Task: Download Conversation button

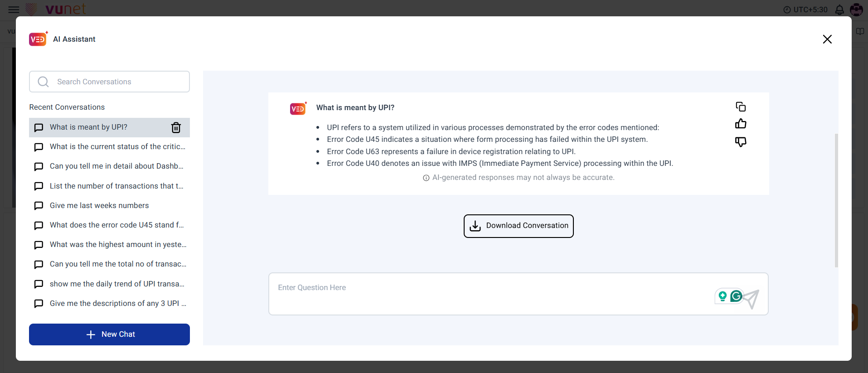Action: [519, 226]
